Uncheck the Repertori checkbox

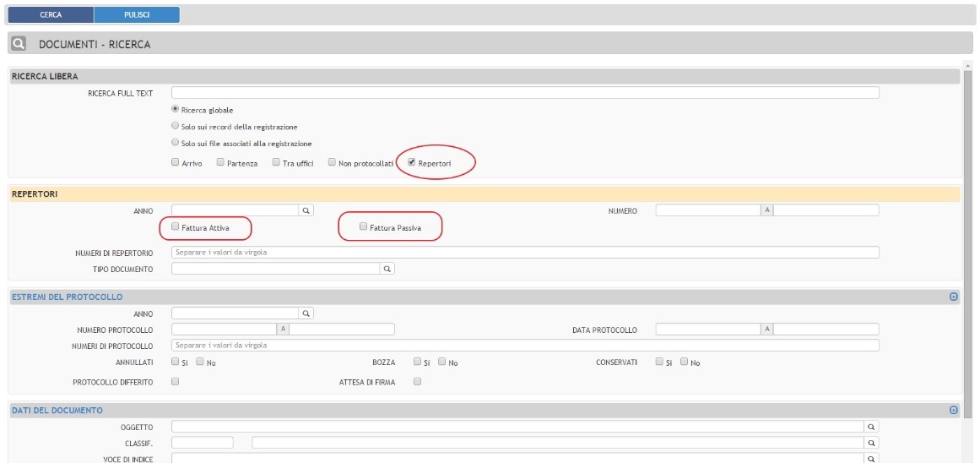(x=411, y=162)
